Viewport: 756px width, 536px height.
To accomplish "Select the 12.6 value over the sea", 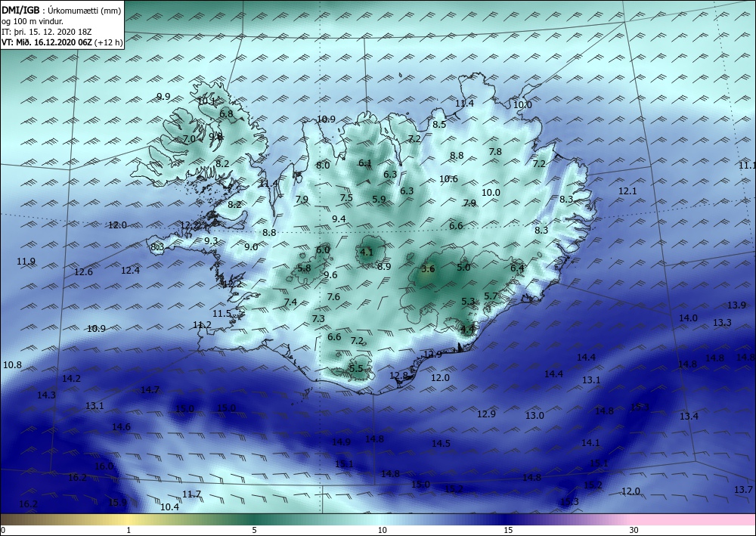I will pyautogui.click(x=83, y=272).
